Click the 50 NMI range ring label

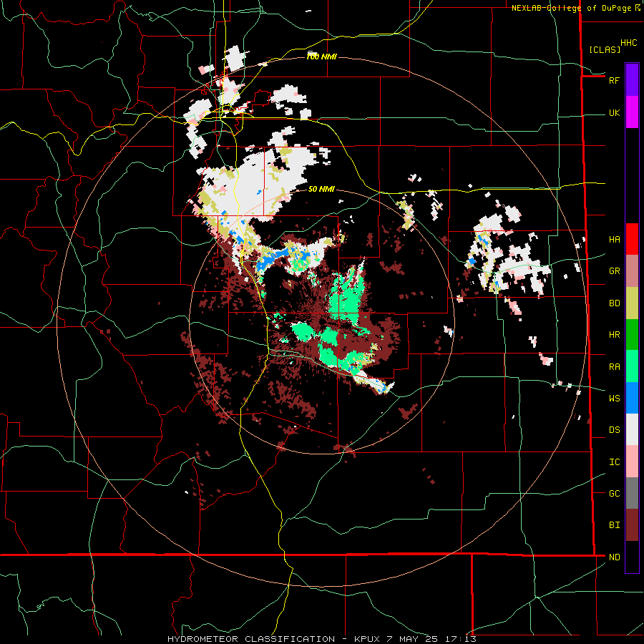click(x=321, y=189)
